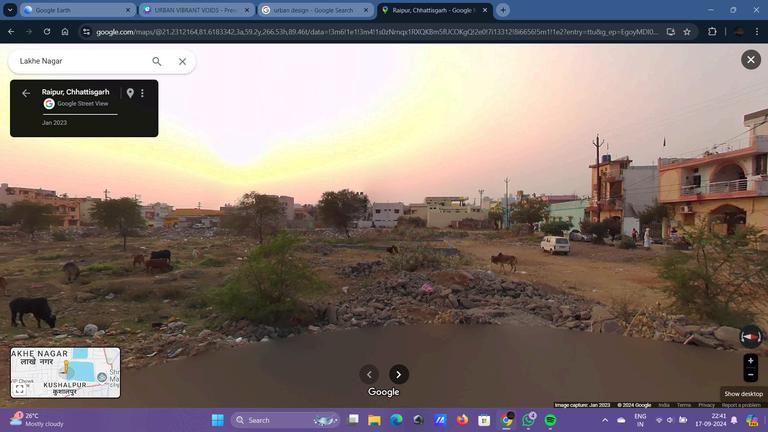
Task: Click the Privacy link at bottom
Action: pos(706,405)
